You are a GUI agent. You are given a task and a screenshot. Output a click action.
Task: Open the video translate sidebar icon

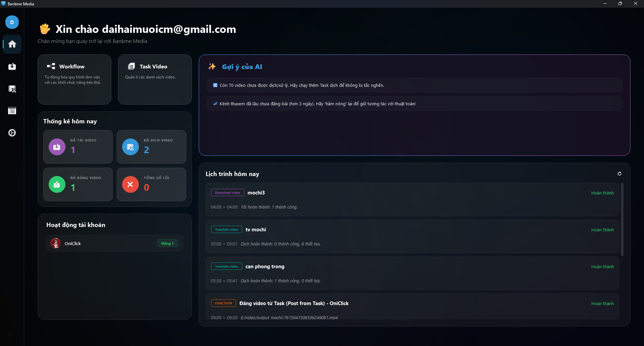pyautogui.click(x=12, y=89)
